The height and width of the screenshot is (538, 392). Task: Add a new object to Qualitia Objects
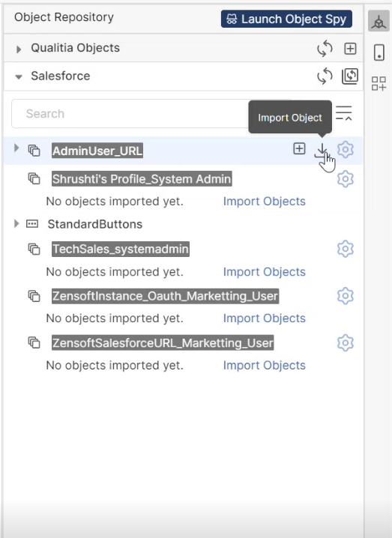(x=350, y=49)
